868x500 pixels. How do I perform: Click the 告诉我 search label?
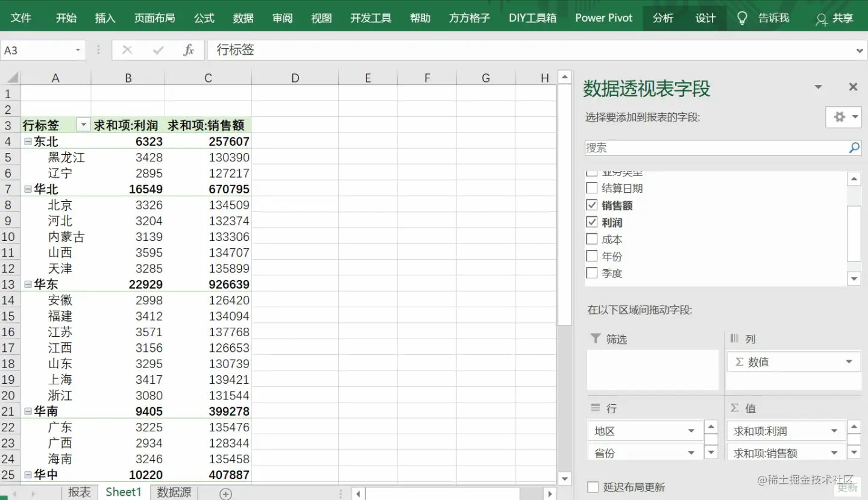point(773,18)
